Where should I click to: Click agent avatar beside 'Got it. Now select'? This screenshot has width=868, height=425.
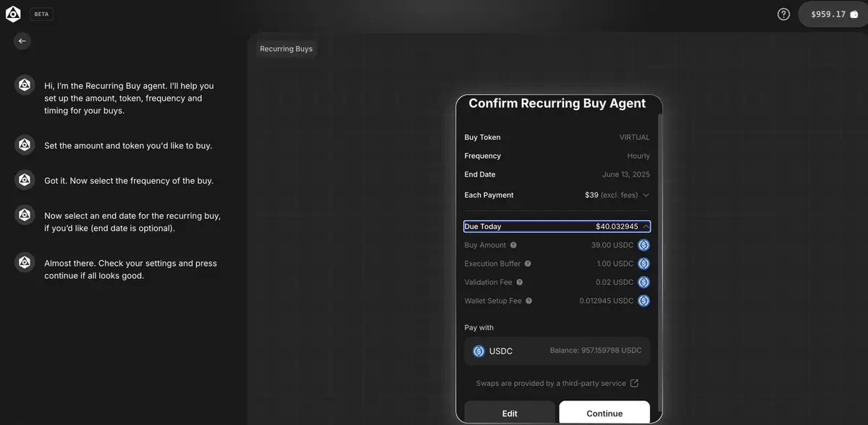(x=25, y=180)
